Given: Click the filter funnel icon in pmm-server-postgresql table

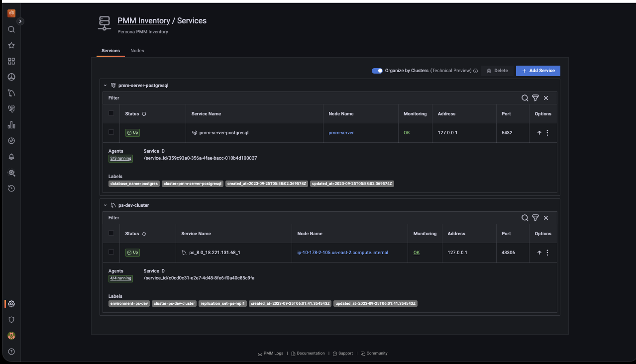Looking at the screenshot, I should (535, 98).
